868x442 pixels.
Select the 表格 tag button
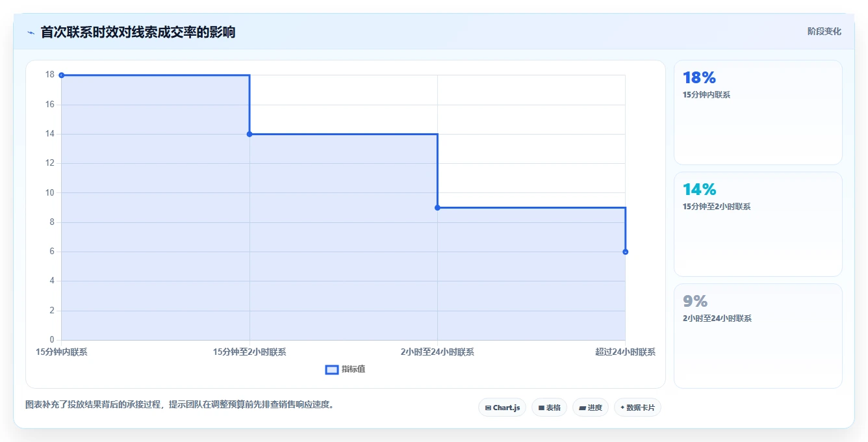point(549,408)
